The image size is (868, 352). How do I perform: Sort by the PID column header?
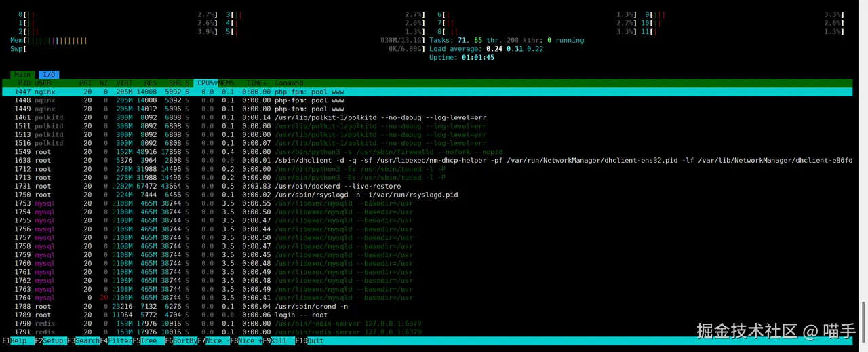(24, 83)
